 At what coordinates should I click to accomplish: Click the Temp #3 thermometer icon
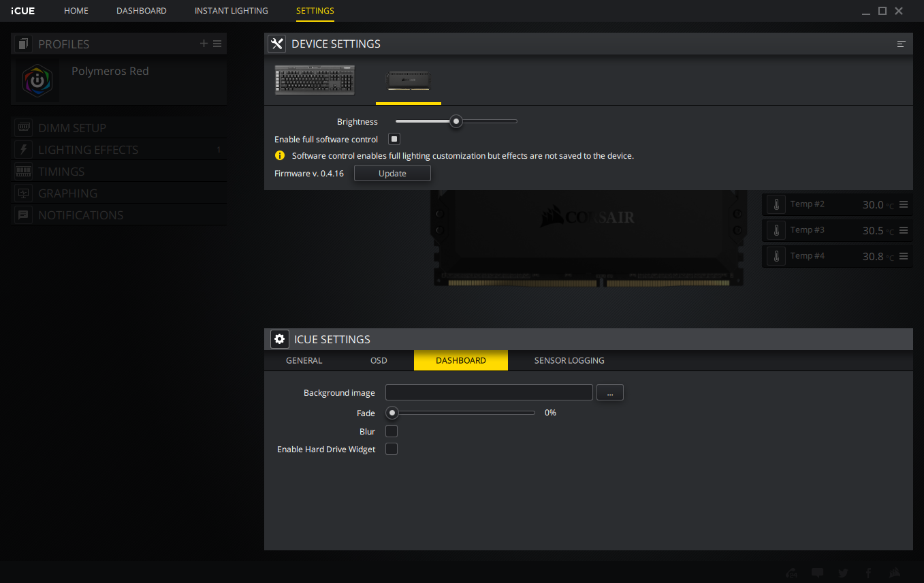pyautogui.click(x=776, y=230)
